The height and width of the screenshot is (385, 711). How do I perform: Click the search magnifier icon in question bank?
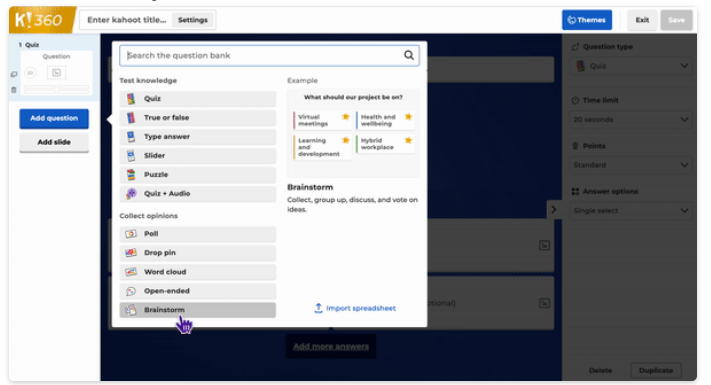click(x=409, y=55)
